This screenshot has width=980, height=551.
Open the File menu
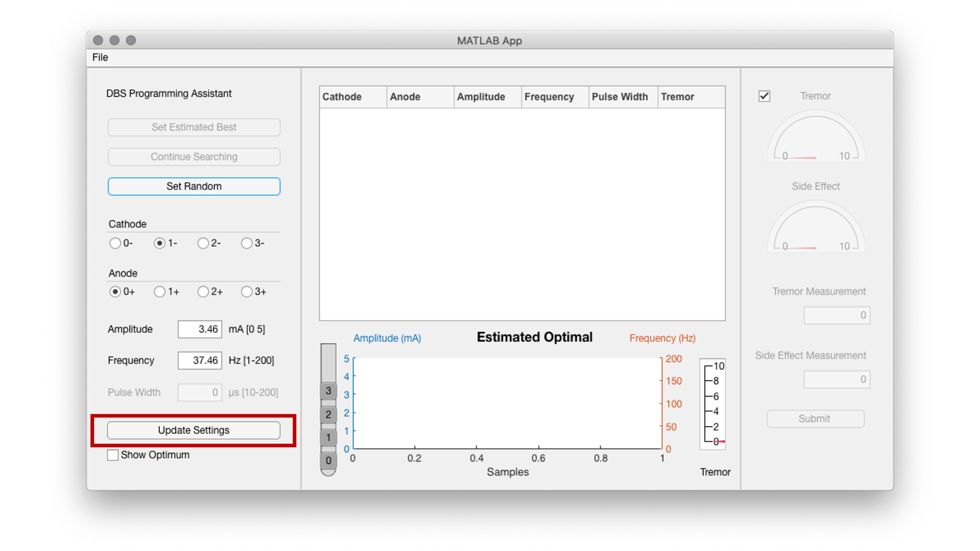pyautogui.click(x=100, y=57)
